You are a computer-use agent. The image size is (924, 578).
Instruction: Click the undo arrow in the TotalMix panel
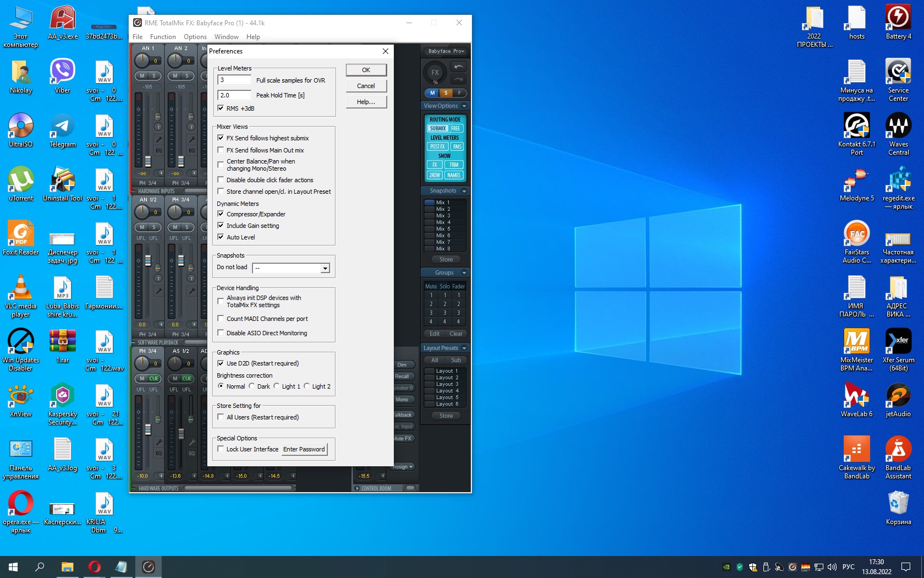458,67
